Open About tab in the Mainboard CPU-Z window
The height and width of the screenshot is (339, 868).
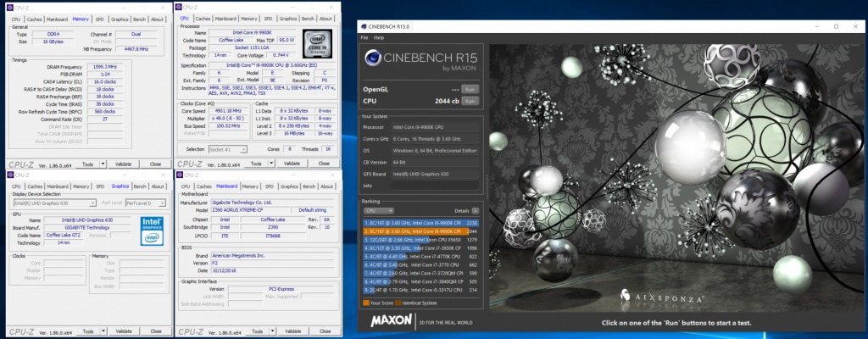point(326,186)
